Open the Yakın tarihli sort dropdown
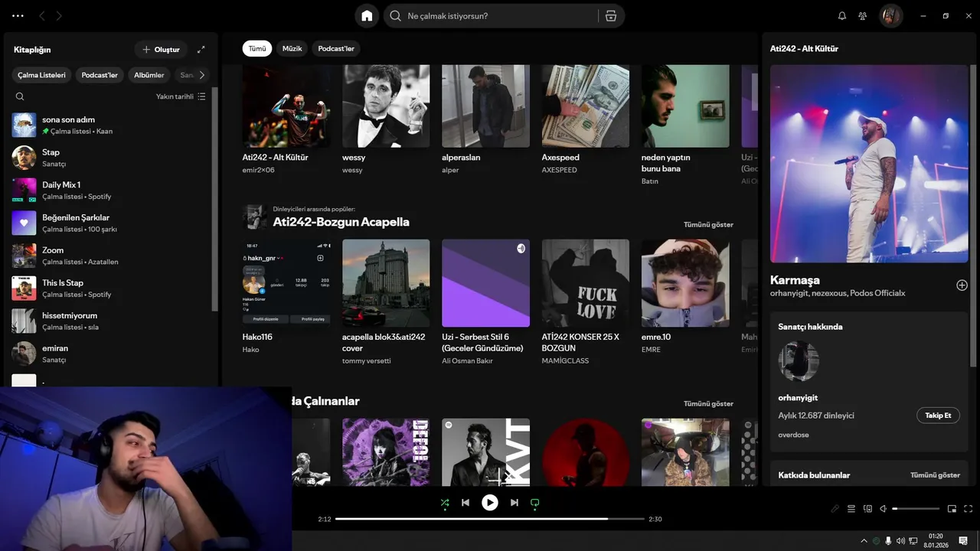The width and height of the screenshot is (980, 551). [x=181, y=96]
